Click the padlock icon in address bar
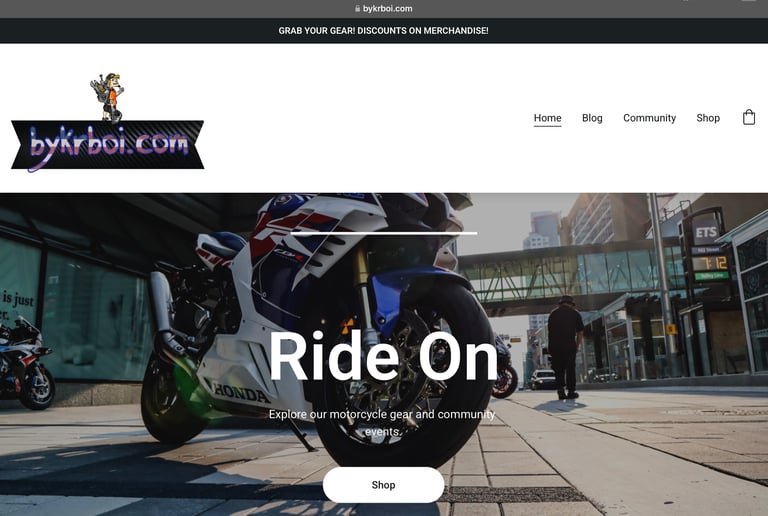Screen dimensions: 768x516 tap(357, 9)
